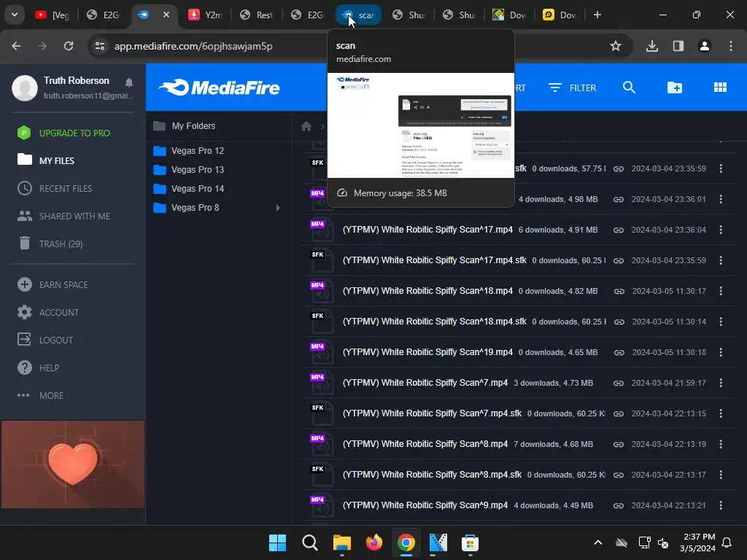The height and width of the screenshot is (560, 747).
Task: Switch to the Y2m tab
Action: click(x=205, y=15)
